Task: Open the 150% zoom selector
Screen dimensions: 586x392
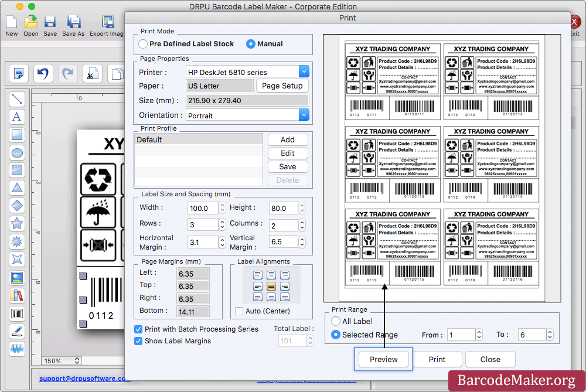Action: pyautogui.click(x=62, y=360)
